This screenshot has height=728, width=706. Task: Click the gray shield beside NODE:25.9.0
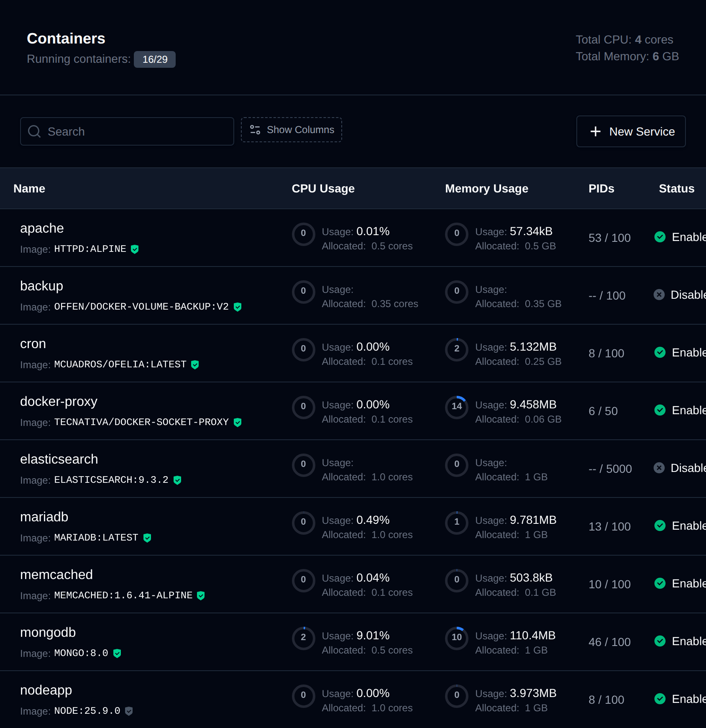129,711
